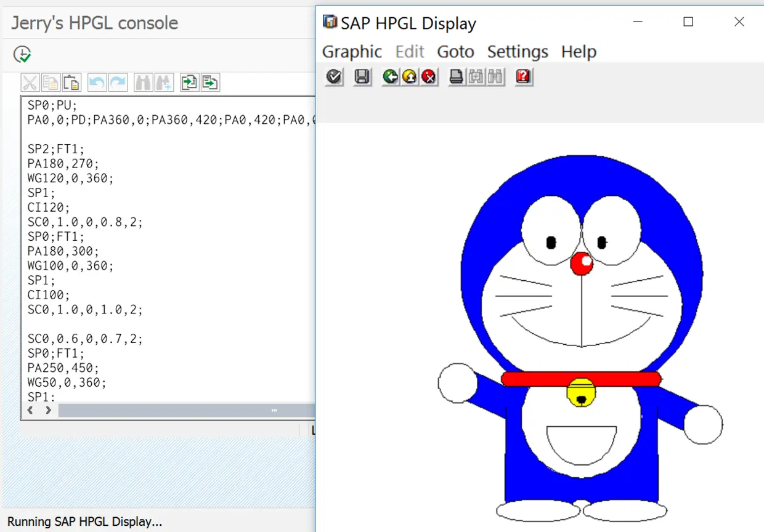This screenshot has width=764, height=532.
Task: Open the Goto menu
Action: coord(455,52)
